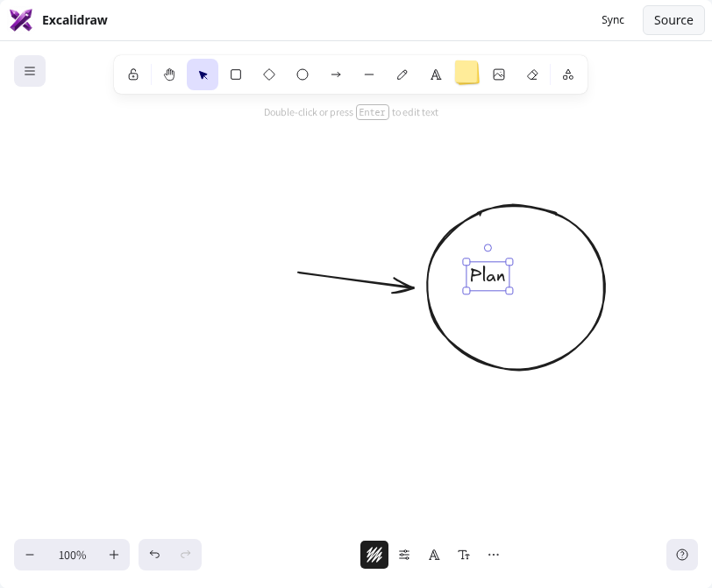This screenshot has height=588, width=712.
Task: Open the hamburger main menu
Action: click(30, 71)
